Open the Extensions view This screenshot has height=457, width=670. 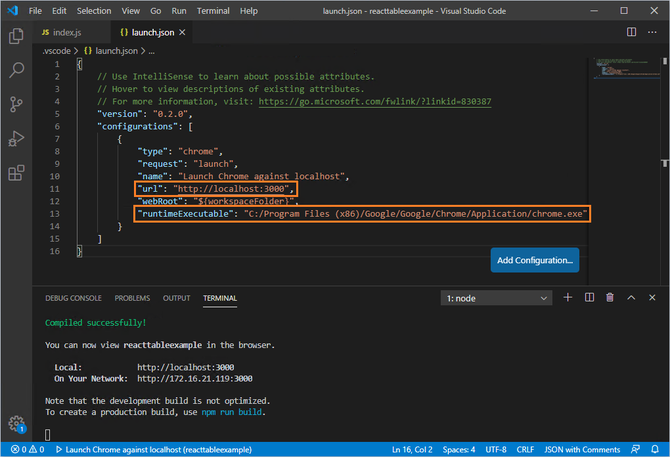tap(16, 173)
